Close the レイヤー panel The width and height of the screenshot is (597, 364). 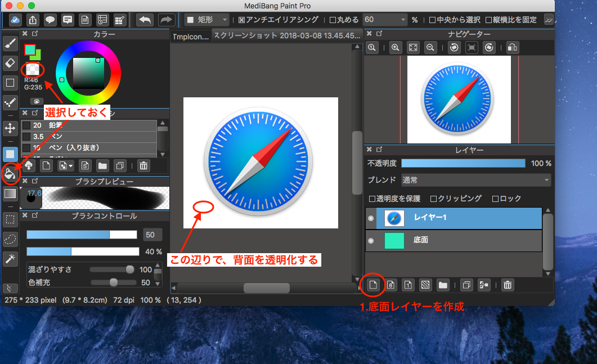(x=369, y=150)
